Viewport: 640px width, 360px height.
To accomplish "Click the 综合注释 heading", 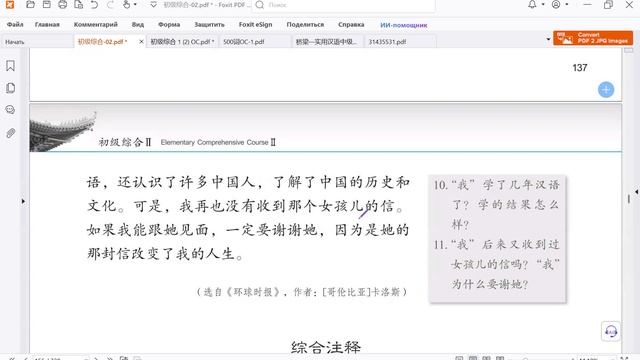I will click(326, 347).
